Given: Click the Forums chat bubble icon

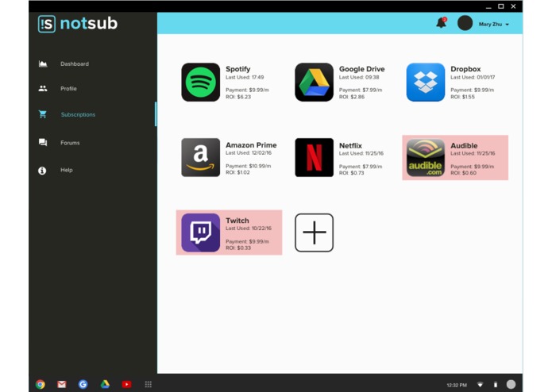Looking at the screenshot, I should click(43, 142).
